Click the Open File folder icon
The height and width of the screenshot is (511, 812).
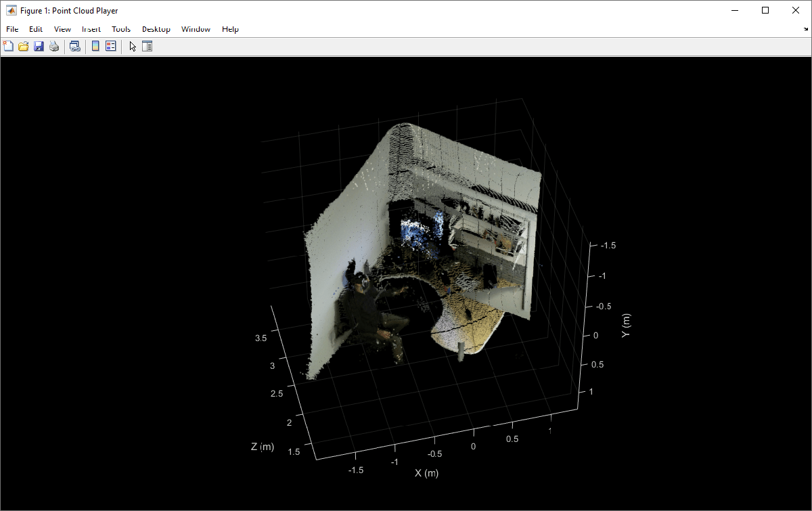(x=24, y=46)
